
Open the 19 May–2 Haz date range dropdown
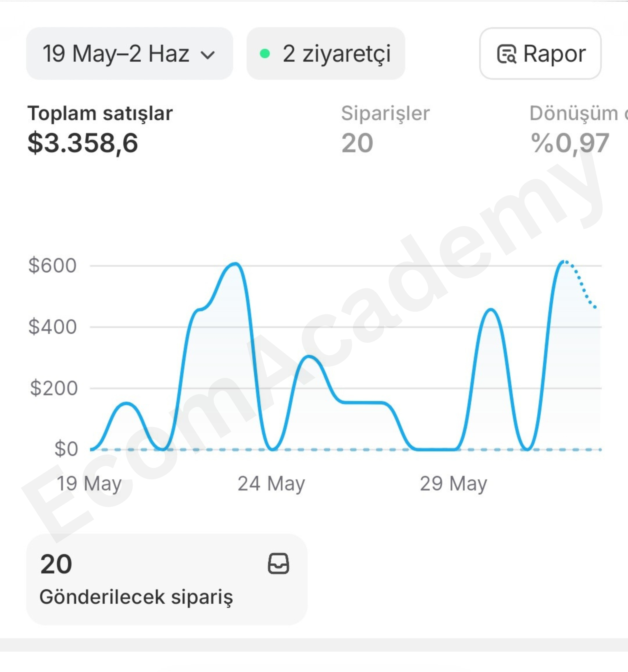(x=130, y=53)
